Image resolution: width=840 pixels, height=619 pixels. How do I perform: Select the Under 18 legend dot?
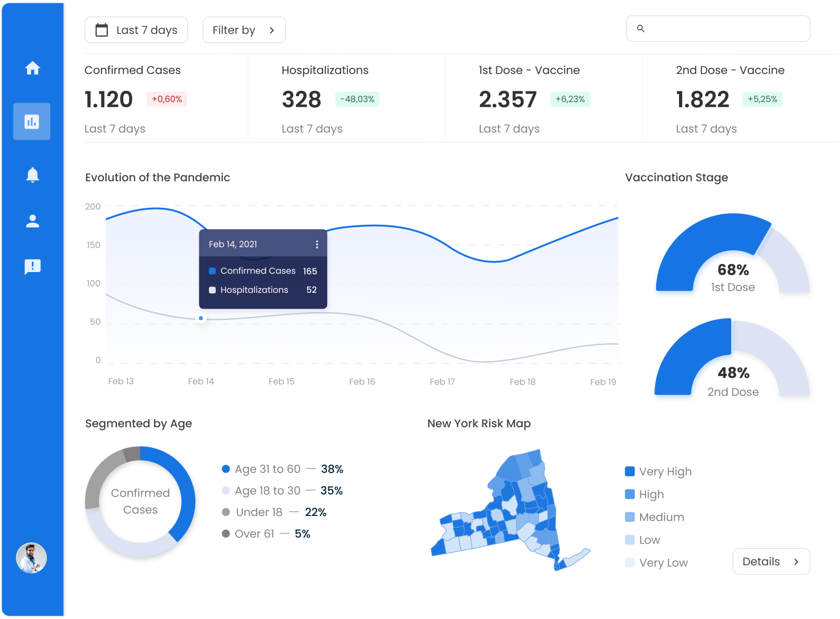pyautogui.click(x=226, y=512)
